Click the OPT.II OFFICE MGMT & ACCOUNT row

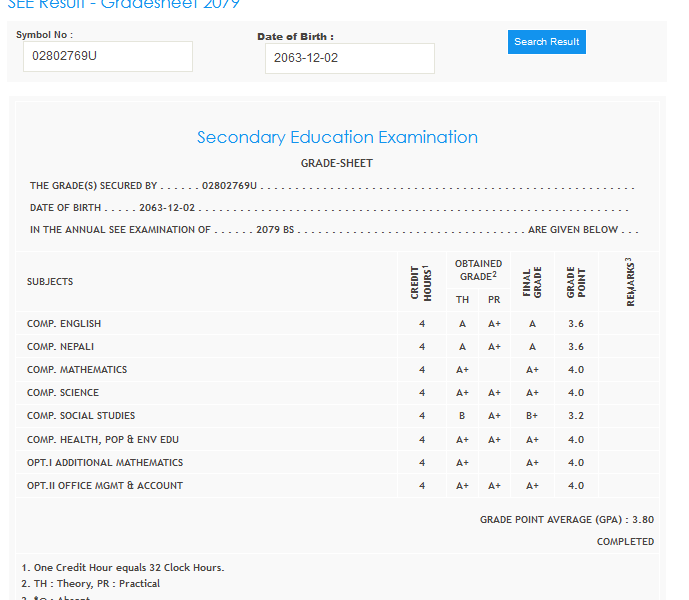click(x=105, y=486)
